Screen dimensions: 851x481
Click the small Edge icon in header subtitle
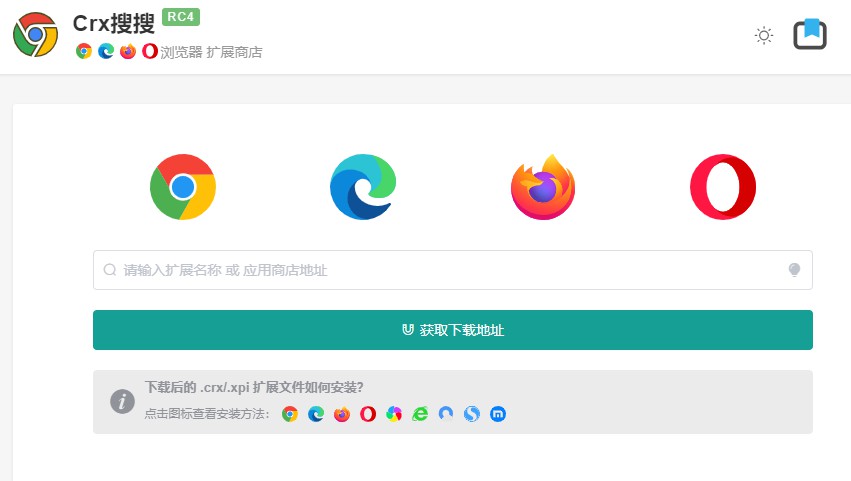click(x=106, y=52)
